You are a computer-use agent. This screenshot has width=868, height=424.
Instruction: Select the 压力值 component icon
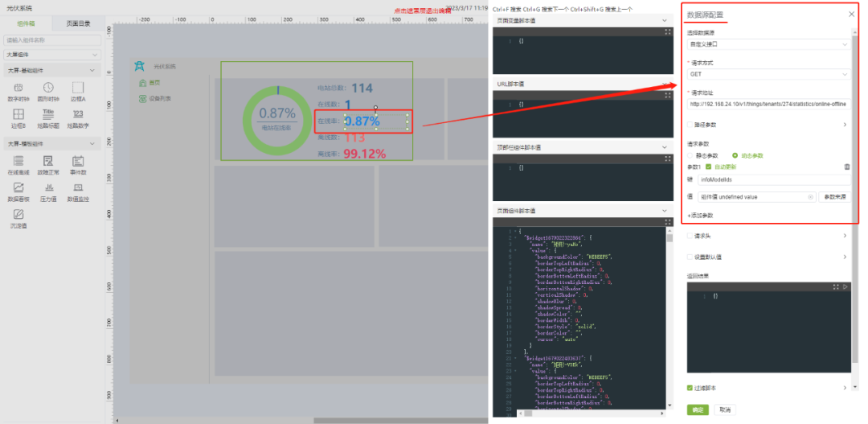48,187
